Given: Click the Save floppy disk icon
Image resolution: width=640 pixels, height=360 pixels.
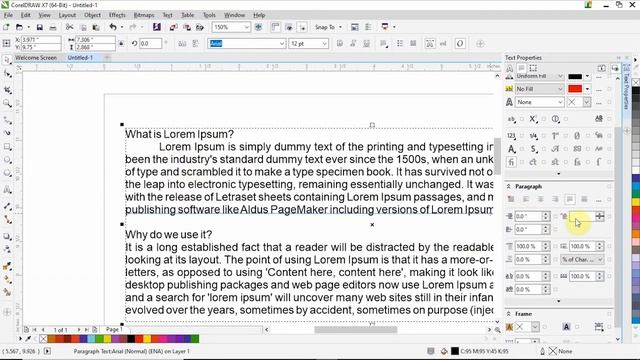Looking at the screenshot, I should click(40, 27).
